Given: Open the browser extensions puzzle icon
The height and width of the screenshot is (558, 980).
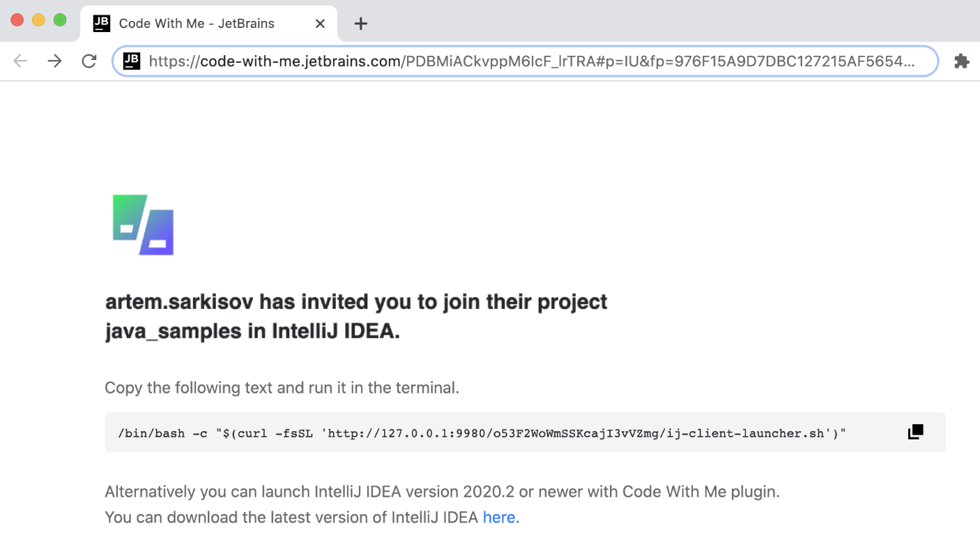Looking at the screenshot, I should coord(961,61).
